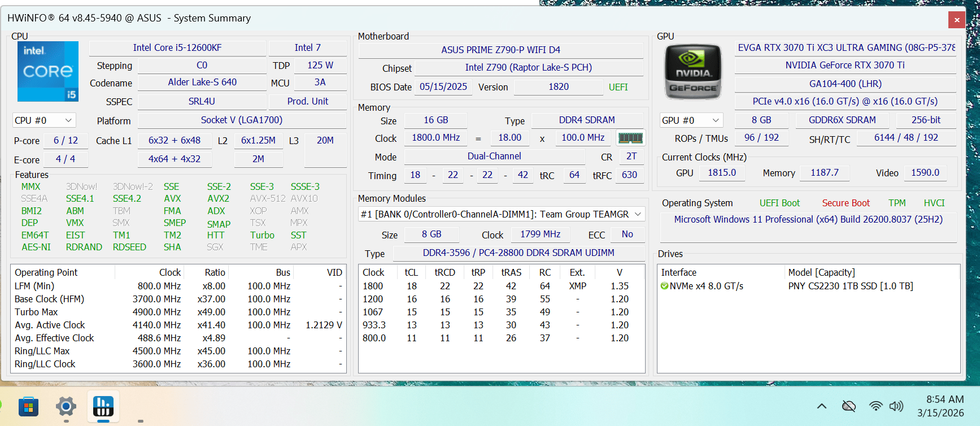Image resolution: width=980 pixels, height=426 pixels.
Task: Click the PNY CS2230 1TB SSD drive entry
Action: pyautogui.click(x=851, y=286)
